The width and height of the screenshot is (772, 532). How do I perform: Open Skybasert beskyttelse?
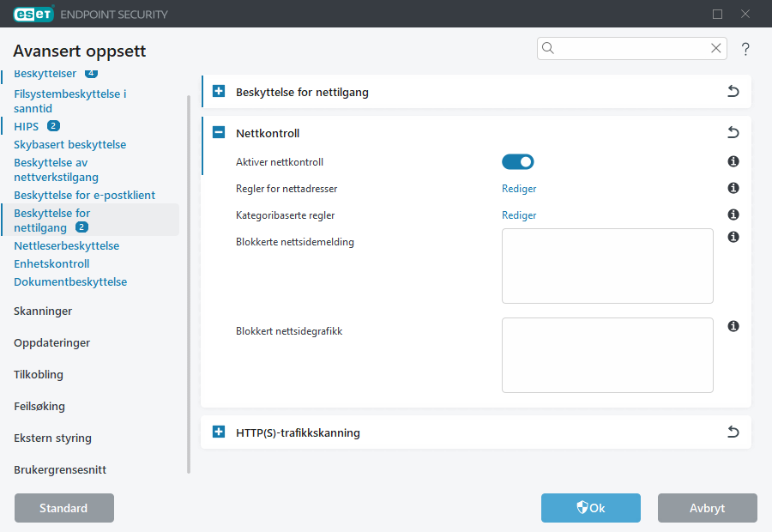[70, 144]
